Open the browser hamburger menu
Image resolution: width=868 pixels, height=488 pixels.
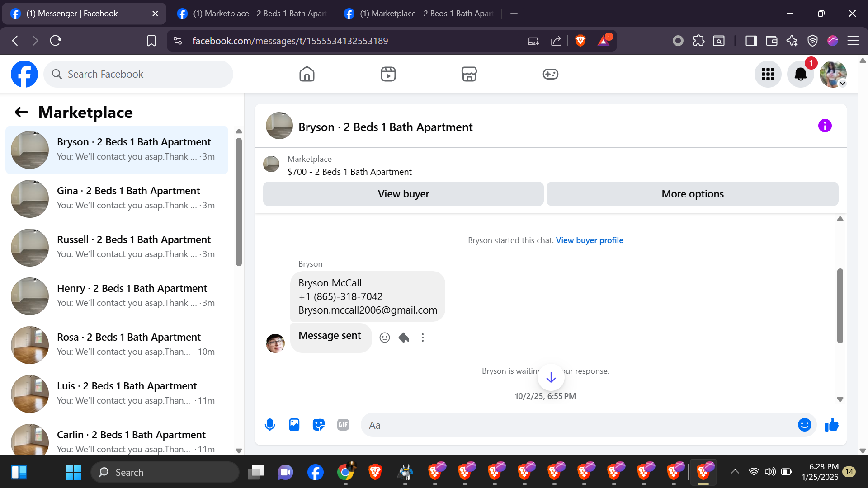point(853,41)
